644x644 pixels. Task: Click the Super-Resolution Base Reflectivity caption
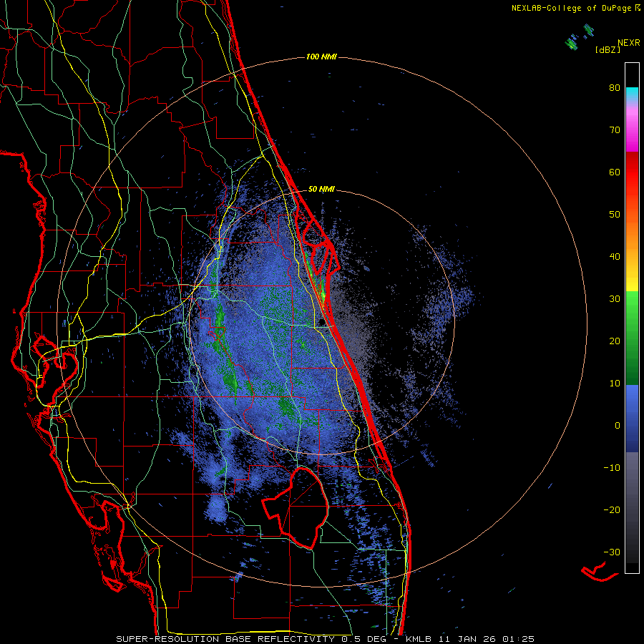(x=326, y=639)
